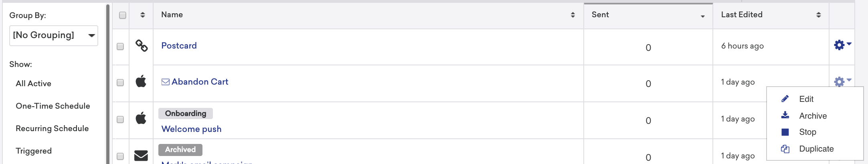868x164 pixels.
Task: Click the gear icon for Abandon Cart
Action: tap(842, 81)
